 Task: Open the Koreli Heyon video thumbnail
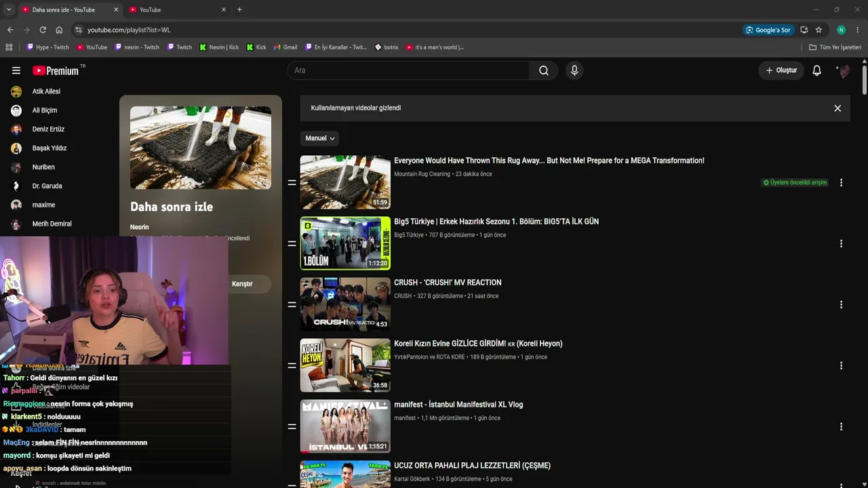pyautogui.click(x=345, y=365)
